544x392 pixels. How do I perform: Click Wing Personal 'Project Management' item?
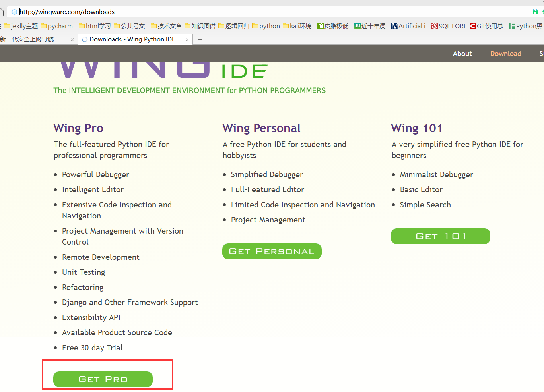point(268,220)
